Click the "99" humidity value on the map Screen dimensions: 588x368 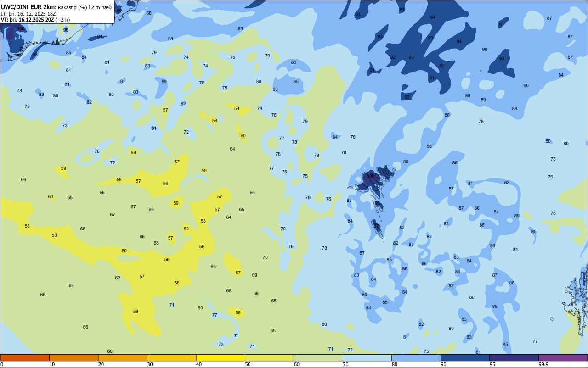pos(119,11)
